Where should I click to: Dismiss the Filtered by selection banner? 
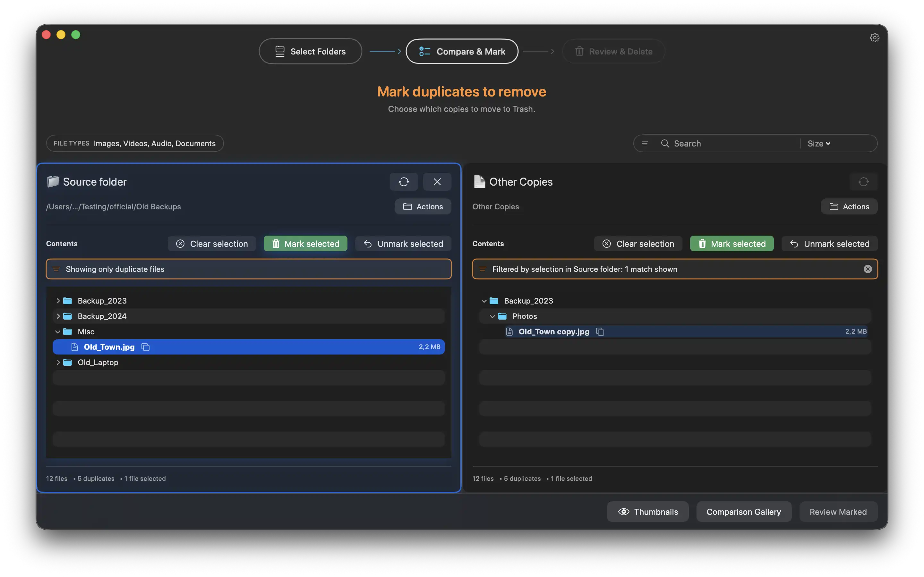click(x=868, y=269)
